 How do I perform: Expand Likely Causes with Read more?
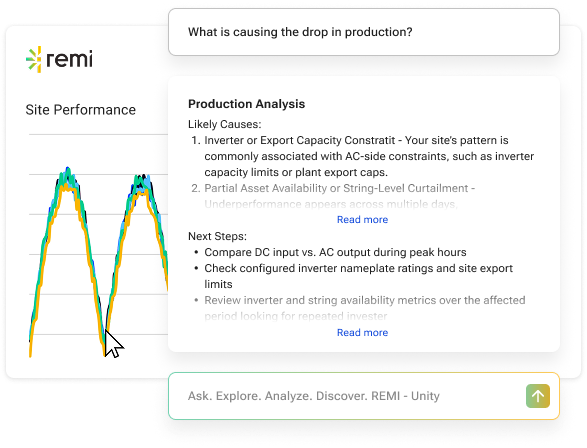click(362, 220)
